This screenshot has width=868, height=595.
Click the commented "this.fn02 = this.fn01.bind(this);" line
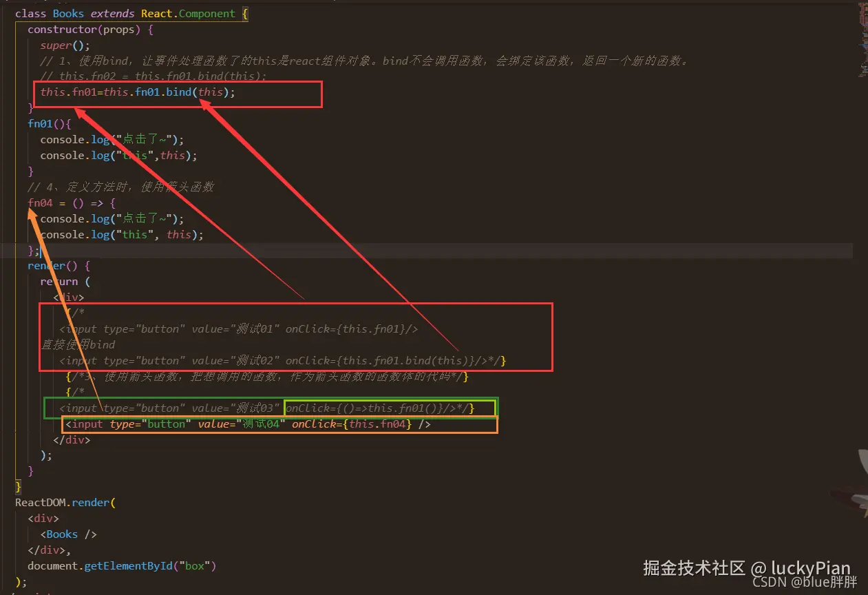(x=154, y=76)
